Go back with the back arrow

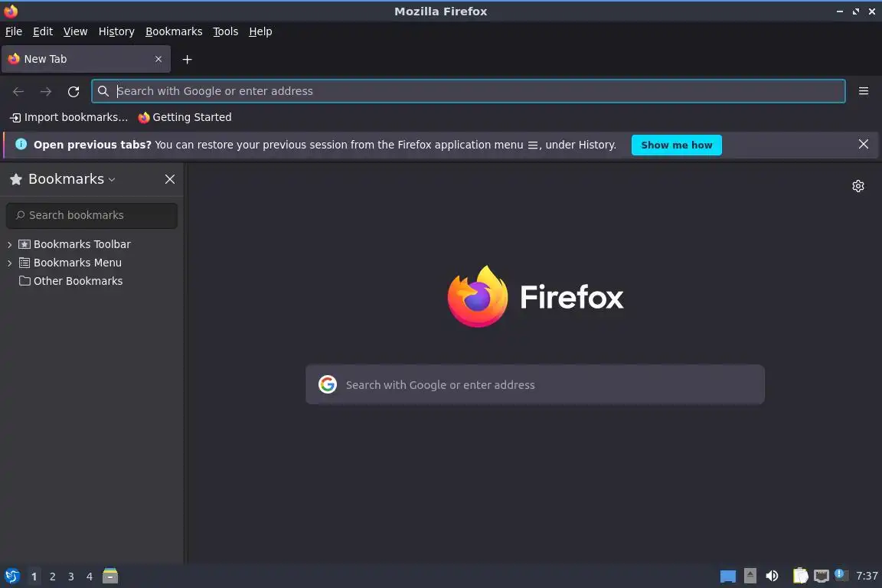pyautogui.click(x=18, y=91)
